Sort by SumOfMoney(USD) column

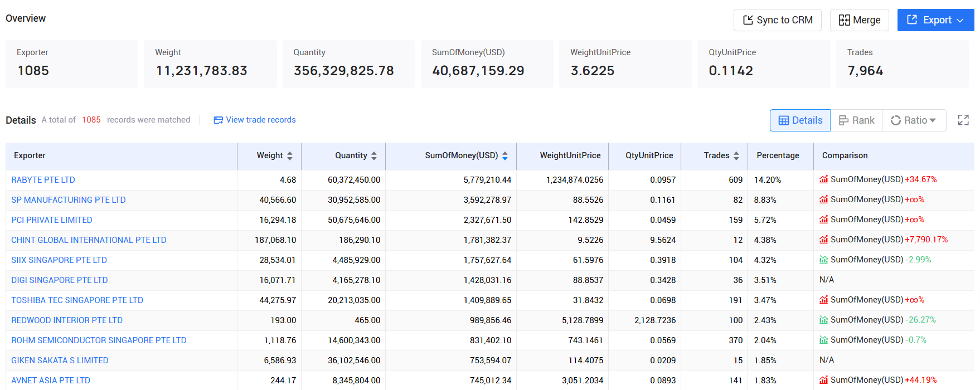tap(504, 156)
